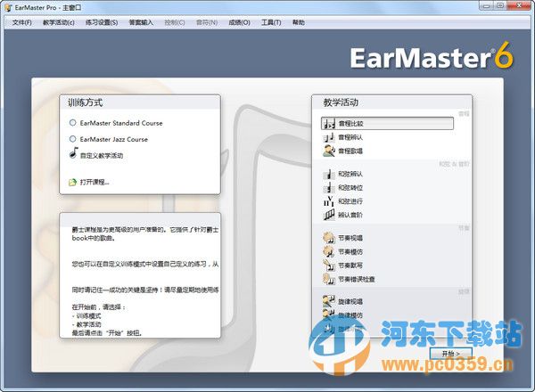Open the 节奏错误检查 rhythm error detection activity

pos(349,280)
